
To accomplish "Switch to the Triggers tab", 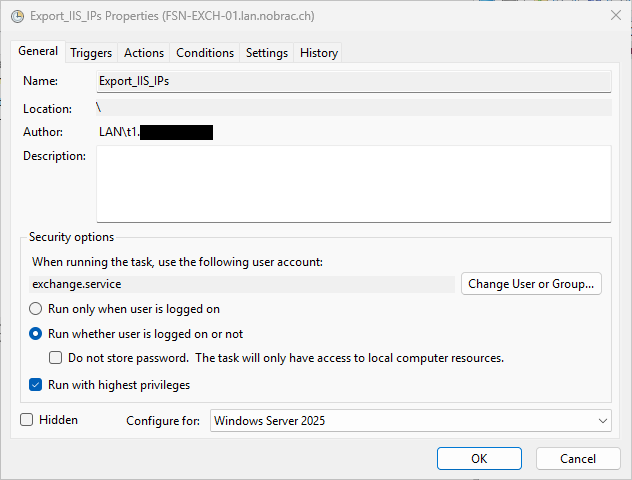I will point(91,53).
